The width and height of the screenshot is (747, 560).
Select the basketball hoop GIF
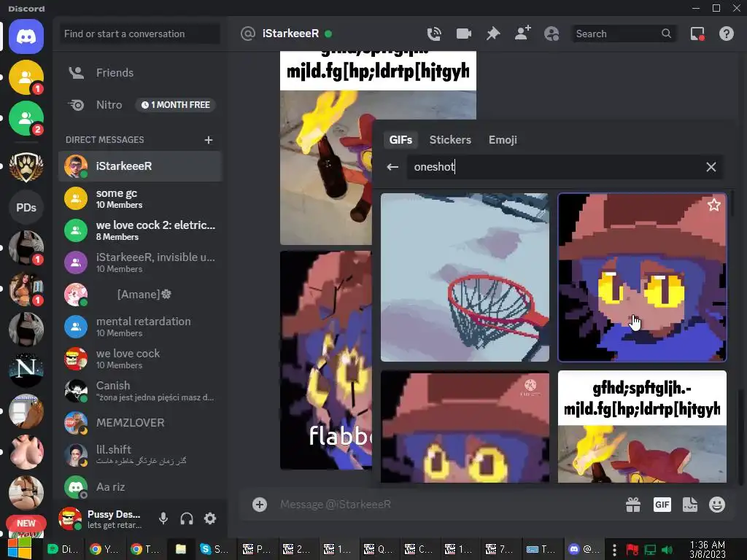(x=465, y=277)
